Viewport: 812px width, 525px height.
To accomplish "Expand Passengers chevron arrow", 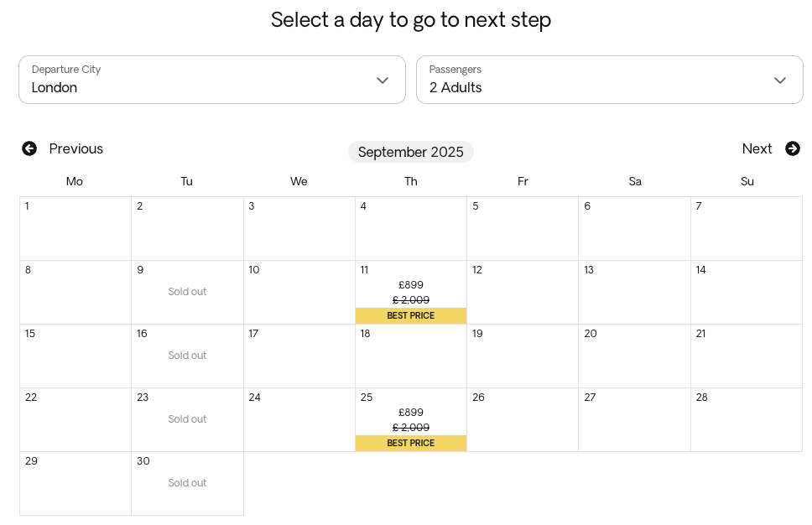I will click(780, 81).
